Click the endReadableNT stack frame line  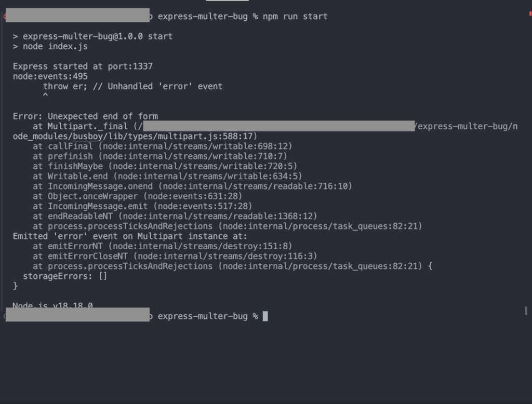175,216
